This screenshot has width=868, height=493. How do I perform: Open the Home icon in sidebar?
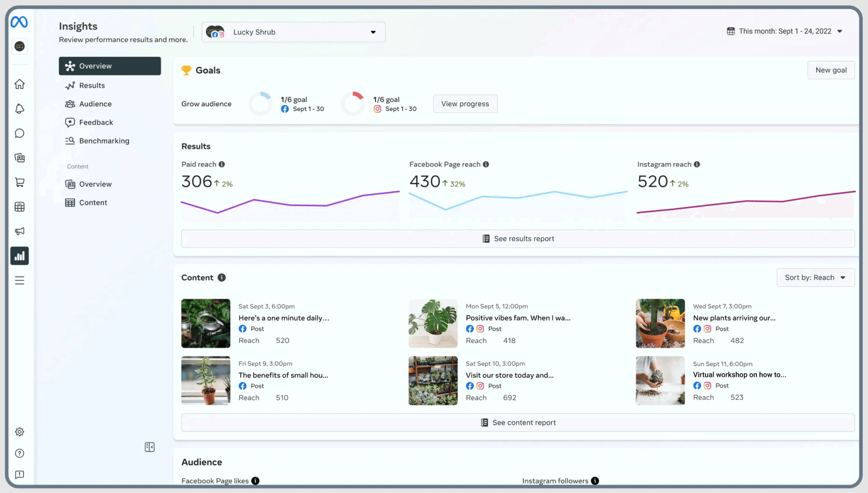[20, 84]
